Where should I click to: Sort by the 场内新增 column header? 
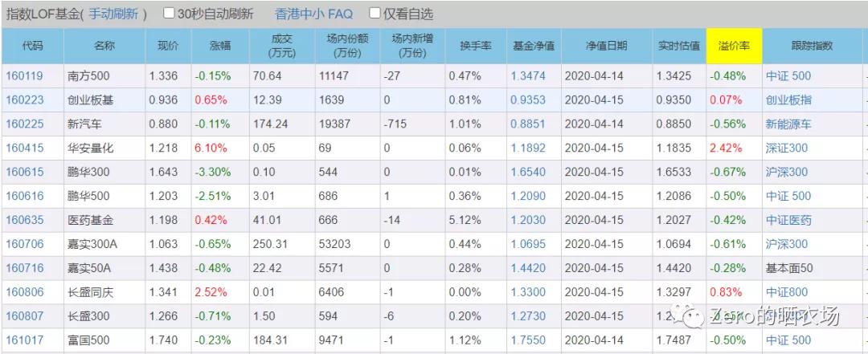tap(412, 46)
